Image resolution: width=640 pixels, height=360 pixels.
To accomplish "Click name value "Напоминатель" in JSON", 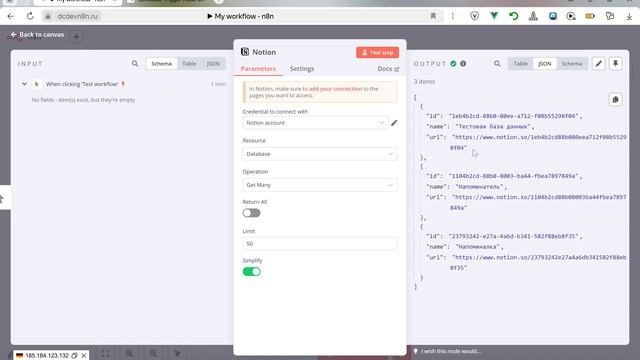I will 480,187.
